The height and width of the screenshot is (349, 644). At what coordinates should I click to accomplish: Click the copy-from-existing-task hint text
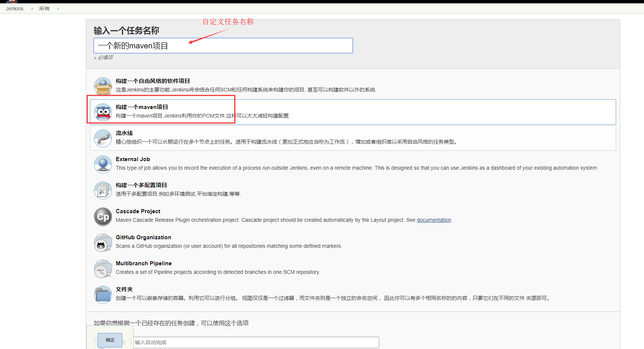171,323
